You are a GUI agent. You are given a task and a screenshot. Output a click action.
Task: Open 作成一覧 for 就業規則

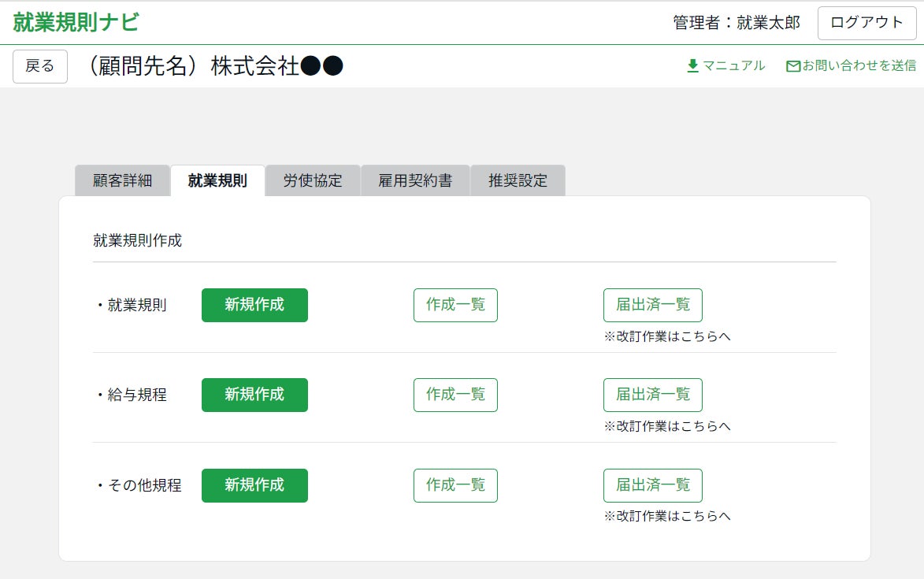455,305
